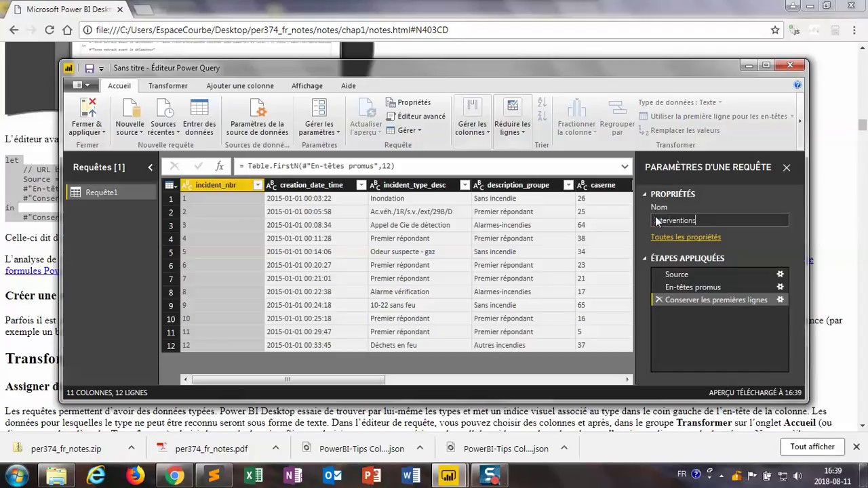Open the Aide tab
The height and width of the screenshot is (488, 868).
[349, 86]
